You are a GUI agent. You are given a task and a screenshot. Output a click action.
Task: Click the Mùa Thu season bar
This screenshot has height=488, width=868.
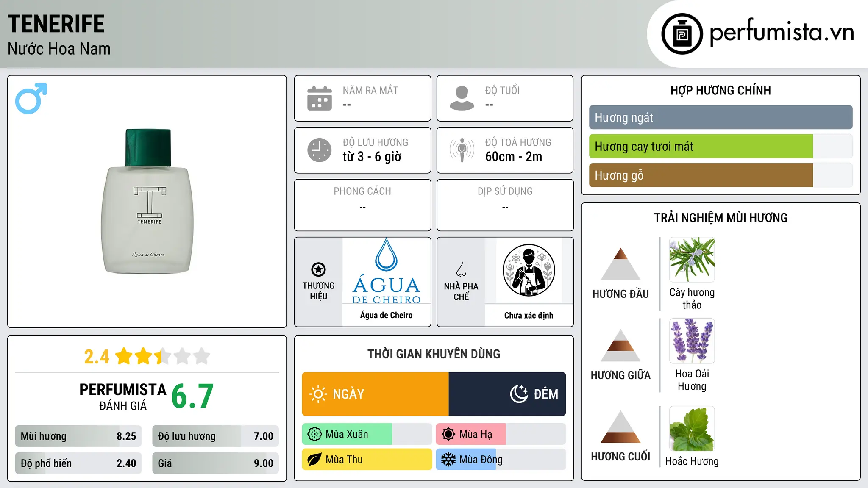coord(367,460)
